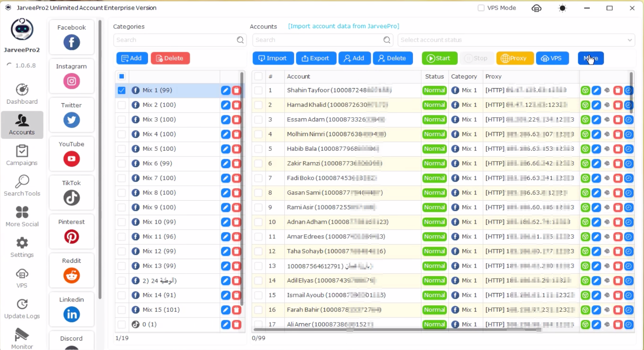644x350 pixels.
Task: Open Update Logs in the sidebar
Action: click(22, 309)
